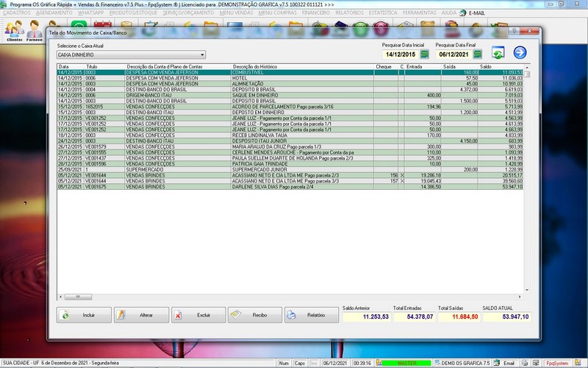Click the Recibo button
The image size is (588, 368).
255,315
